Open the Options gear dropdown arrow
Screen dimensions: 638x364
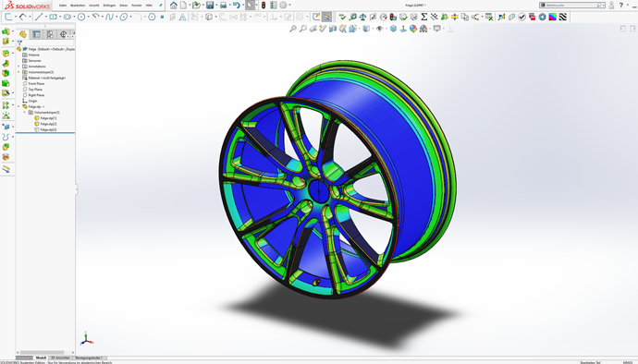pos(289,6)
